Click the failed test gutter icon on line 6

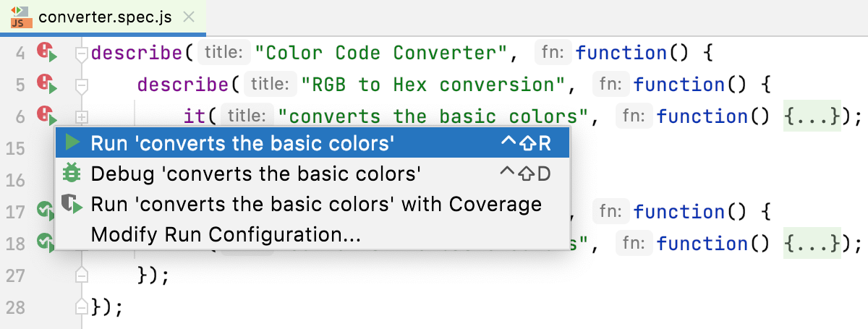(47, 116)
